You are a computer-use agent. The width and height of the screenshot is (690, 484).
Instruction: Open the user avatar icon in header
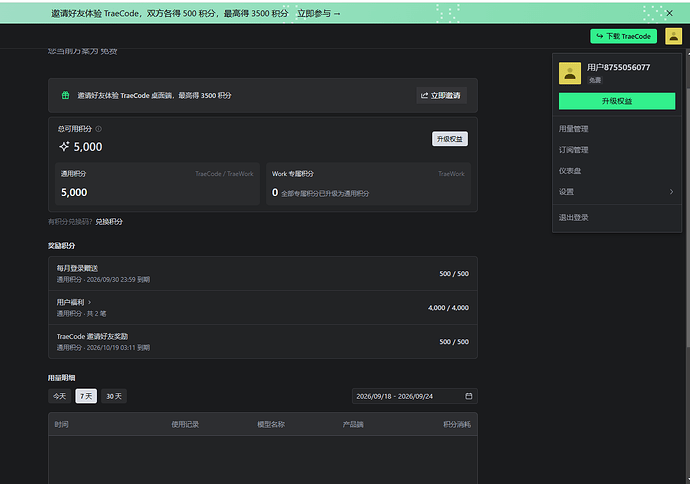pyautogui.click(x=673, y=36)
